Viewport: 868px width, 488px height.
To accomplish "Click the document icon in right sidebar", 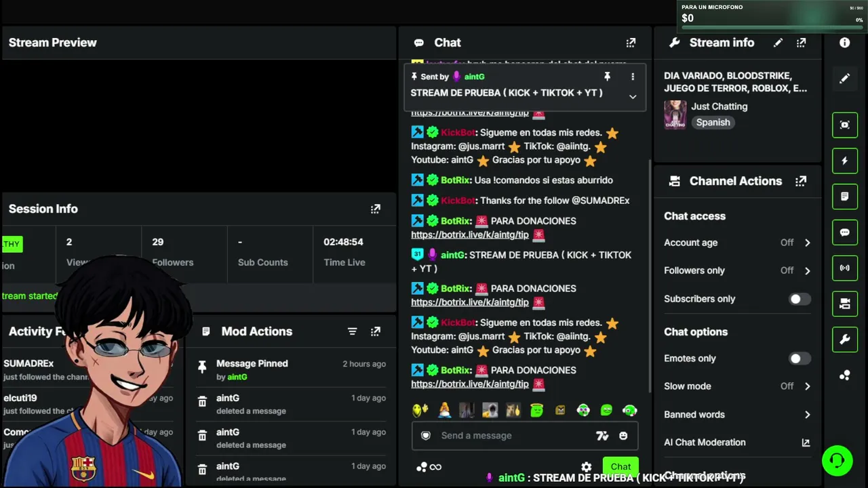I will pyautogui.click(x=845, y=197).
